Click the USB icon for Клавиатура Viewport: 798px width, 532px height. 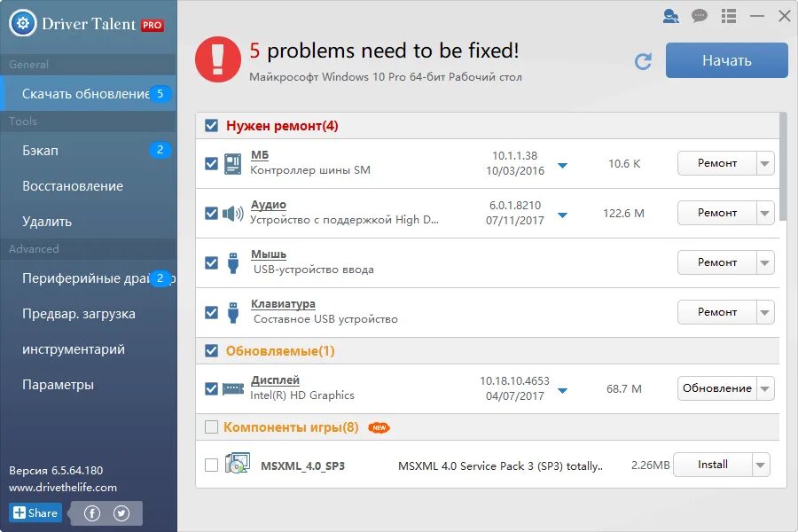(x=233, y=313)
